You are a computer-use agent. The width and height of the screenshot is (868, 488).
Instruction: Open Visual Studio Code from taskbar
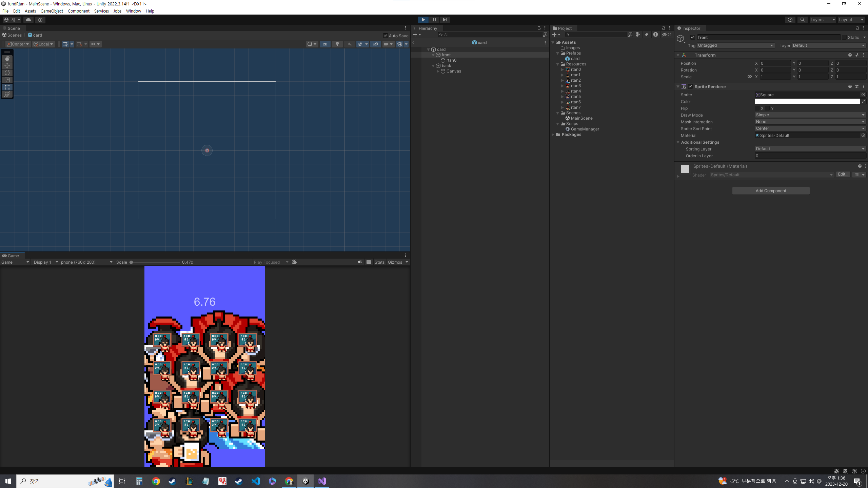(x=256, y=481)
